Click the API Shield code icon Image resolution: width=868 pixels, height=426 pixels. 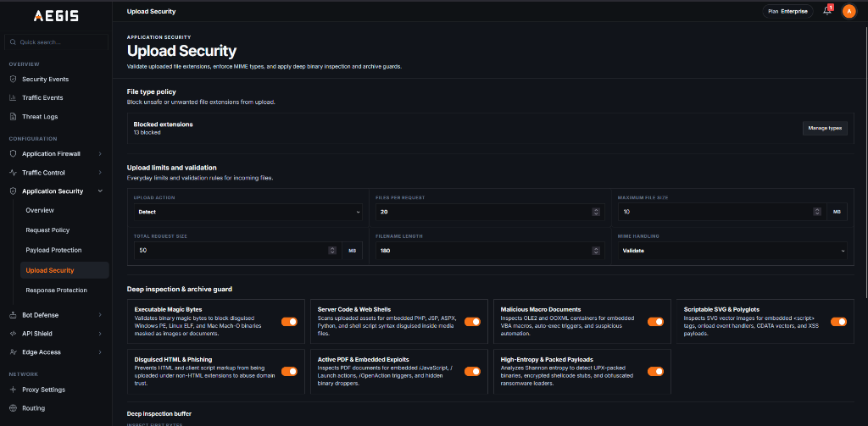coord(13,334)
